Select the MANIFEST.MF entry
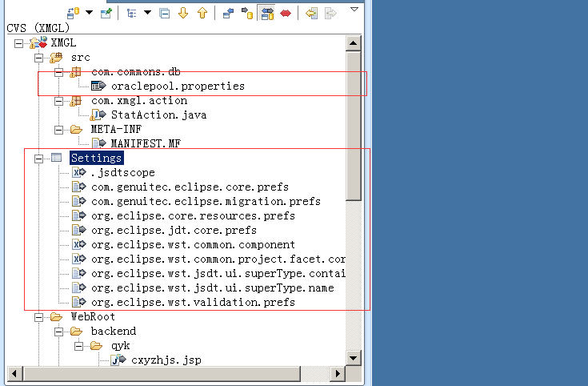Image resolution: width=588 pixels, height=386 pixels. pos(146,144)
